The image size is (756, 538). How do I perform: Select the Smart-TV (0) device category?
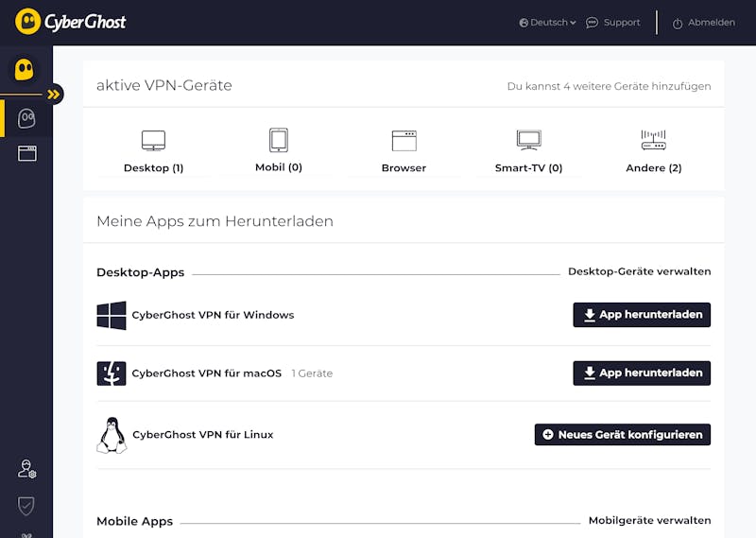click(x=529, y=151)
